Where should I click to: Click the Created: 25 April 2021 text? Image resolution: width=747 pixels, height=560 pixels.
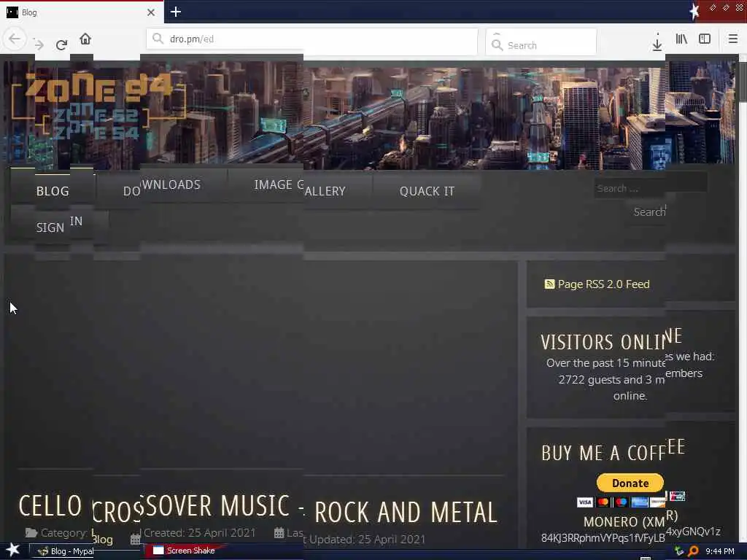200,533
